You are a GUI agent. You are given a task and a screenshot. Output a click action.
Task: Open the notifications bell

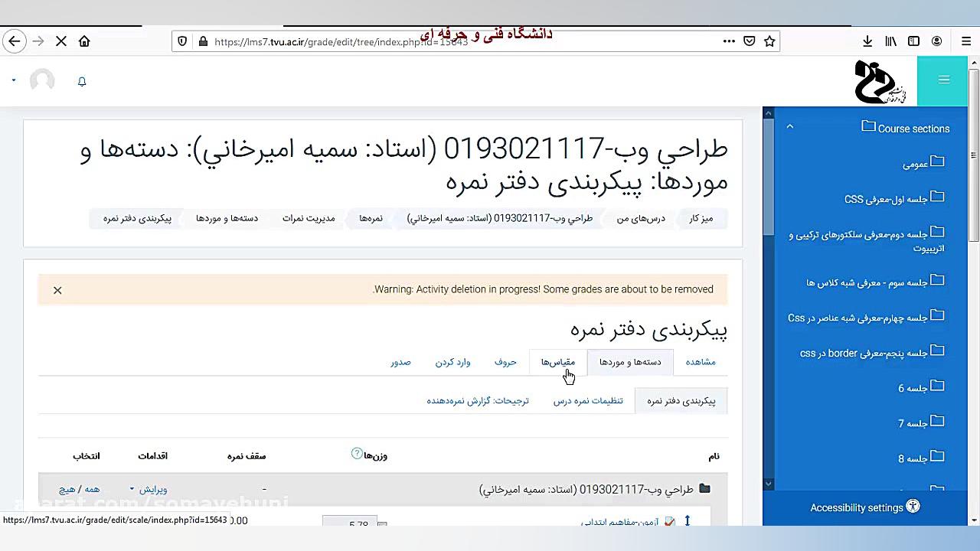tap(82, 81)
